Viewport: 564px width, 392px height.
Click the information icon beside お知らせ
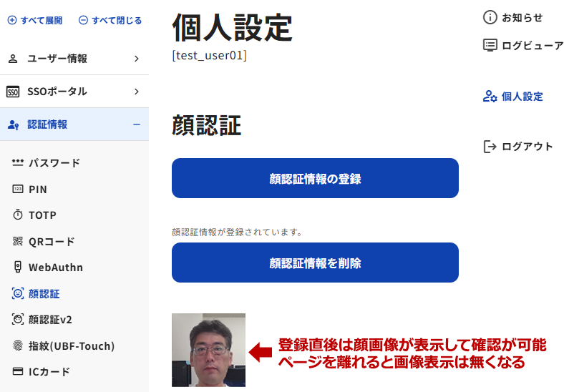490,17
